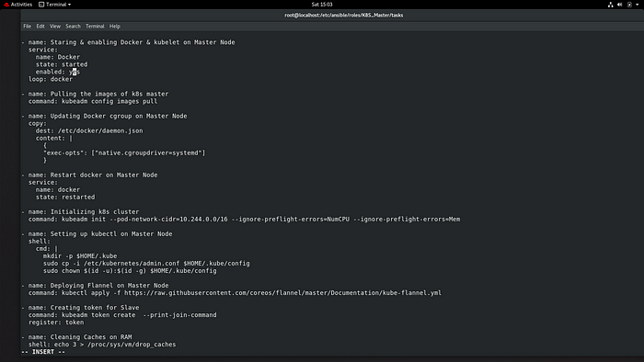Click 'name: Cleaning Caches on RAM' line
Viewport: 644px width, 362px height.
tap(80, 337)
